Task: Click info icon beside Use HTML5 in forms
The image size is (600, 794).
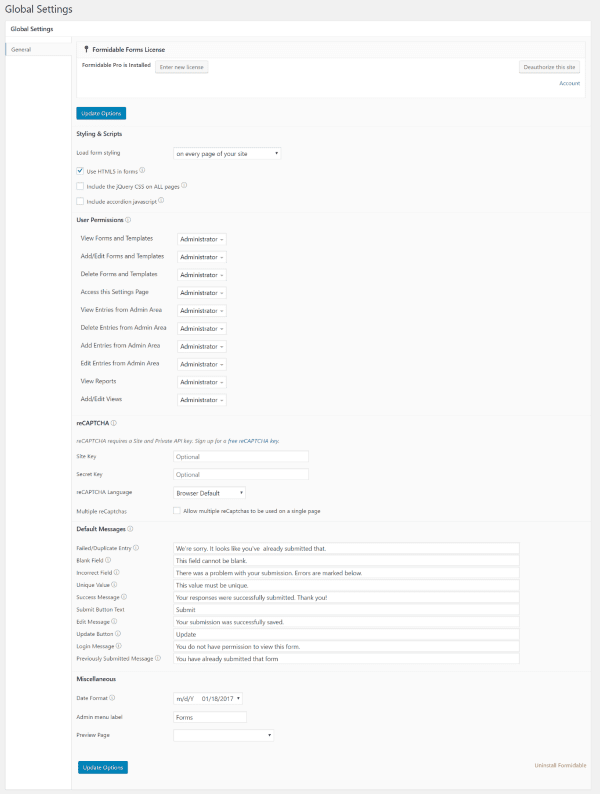Action: 143,171
